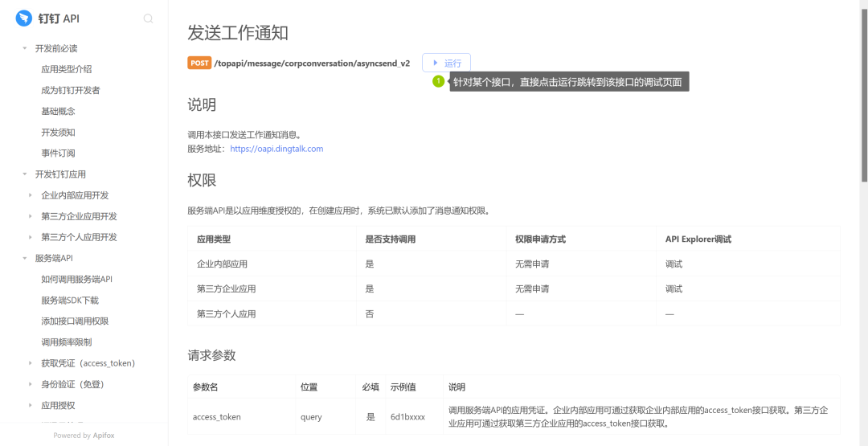Image resolution: width=868 pixels, height=446 pixels.
Task: Click the access_token parameter name cell
Action: coord(216,417)
